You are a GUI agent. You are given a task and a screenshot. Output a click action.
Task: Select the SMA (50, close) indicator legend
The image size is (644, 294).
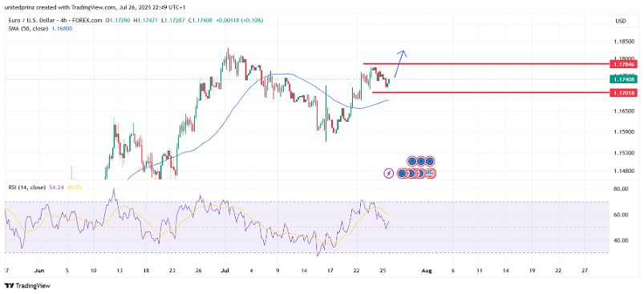point(28,29)
